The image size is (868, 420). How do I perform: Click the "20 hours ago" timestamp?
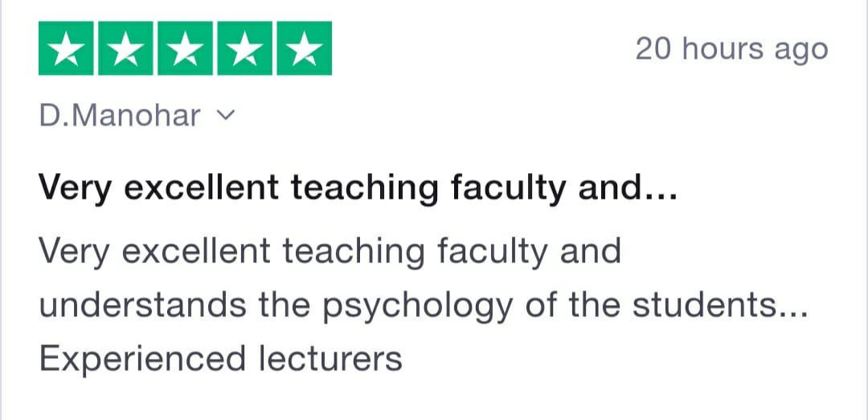click(731, 50)
